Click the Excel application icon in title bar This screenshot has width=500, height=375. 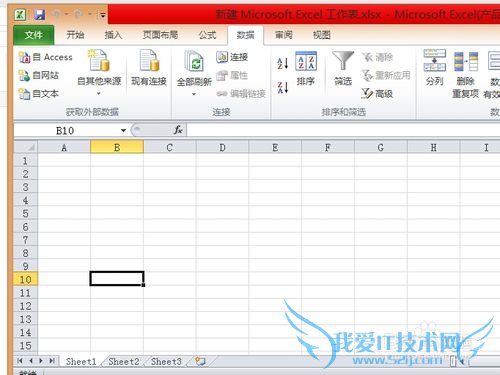(20, 15)
